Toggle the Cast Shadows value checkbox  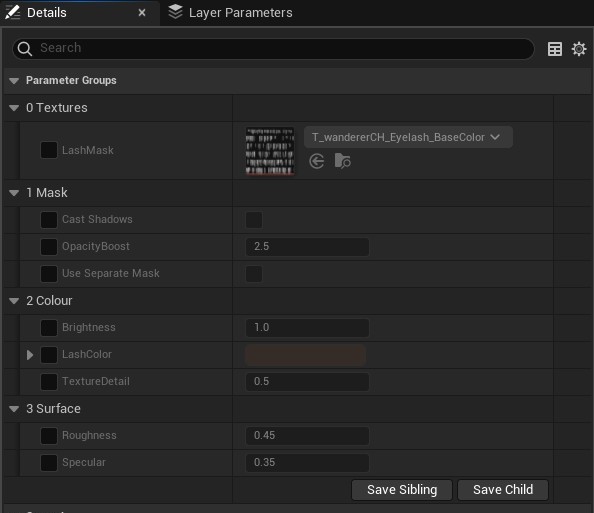254,220
